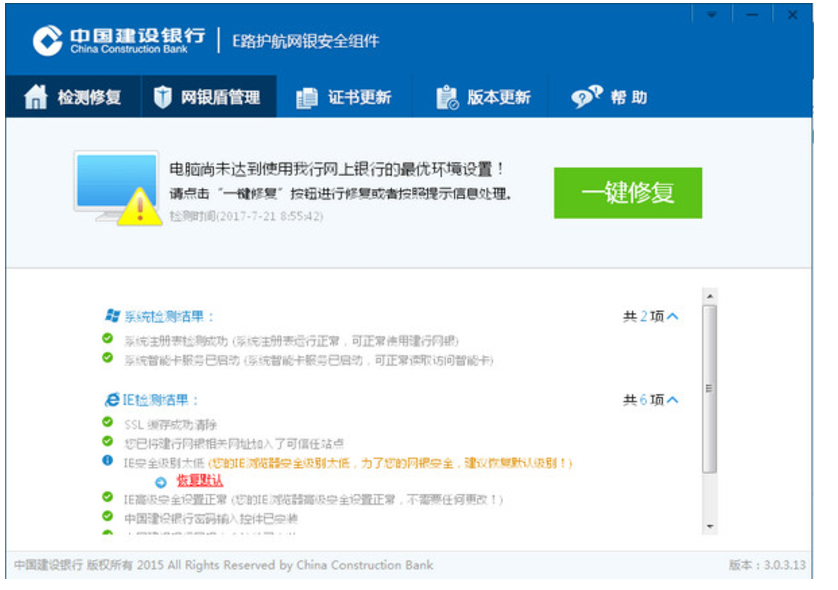Click the E路护航网银安全组件 title text
Image resolution: width=838 pixels, height=590 pixels.
tap(306, 41)
